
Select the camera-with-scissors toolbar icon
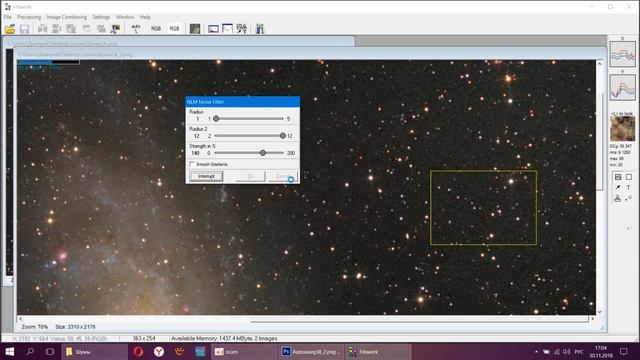coord(116,29)
